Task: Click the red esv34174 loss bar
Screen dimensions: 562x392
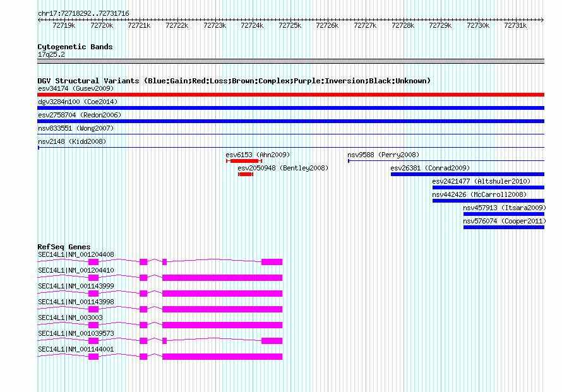Action: coord(290,95)
